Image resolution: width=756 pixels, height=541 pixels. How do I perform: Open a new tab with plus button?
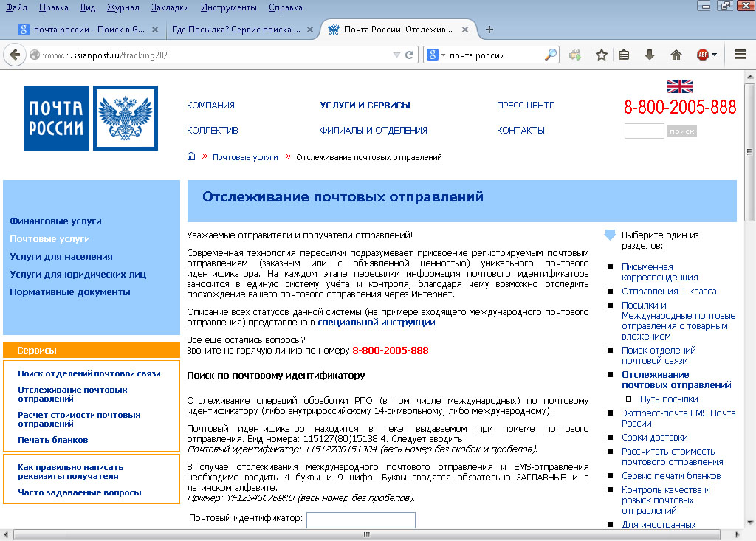[x=489, y=30]
